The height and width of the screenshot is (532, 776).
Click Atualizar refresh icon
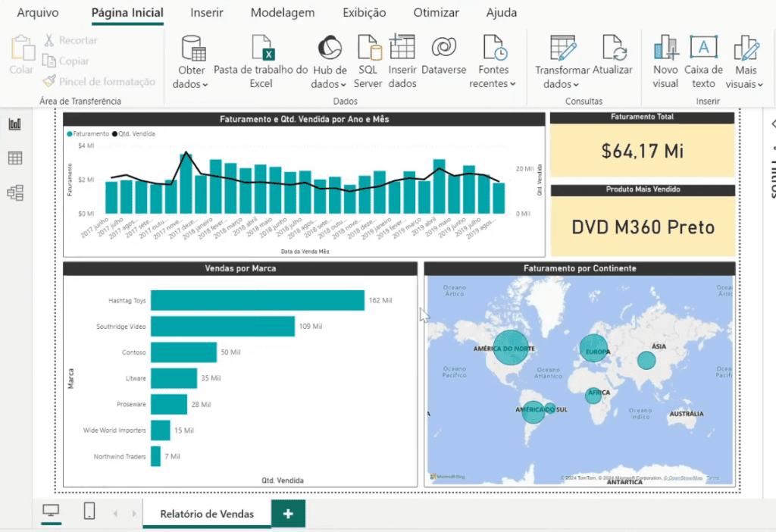pyautogui.click(x=614, y=48)
